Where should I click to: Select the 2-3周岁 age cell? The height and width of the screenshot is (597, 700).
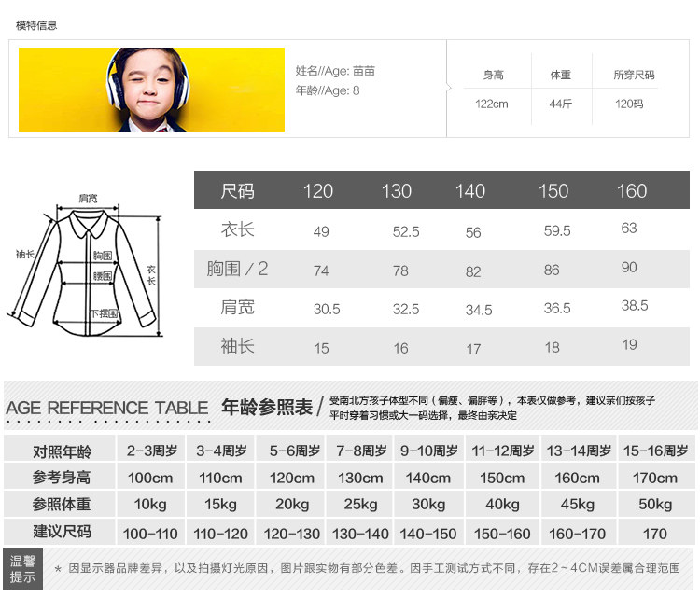[x=152, y=451]
